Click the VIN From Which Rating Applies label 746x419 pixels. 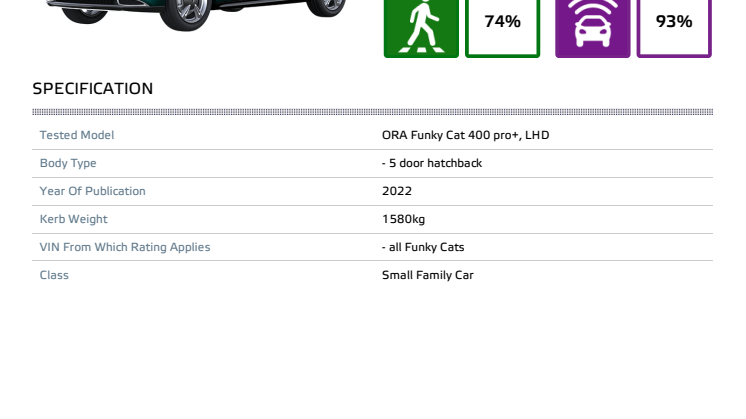pyautogui.click(x=125, y=247)
